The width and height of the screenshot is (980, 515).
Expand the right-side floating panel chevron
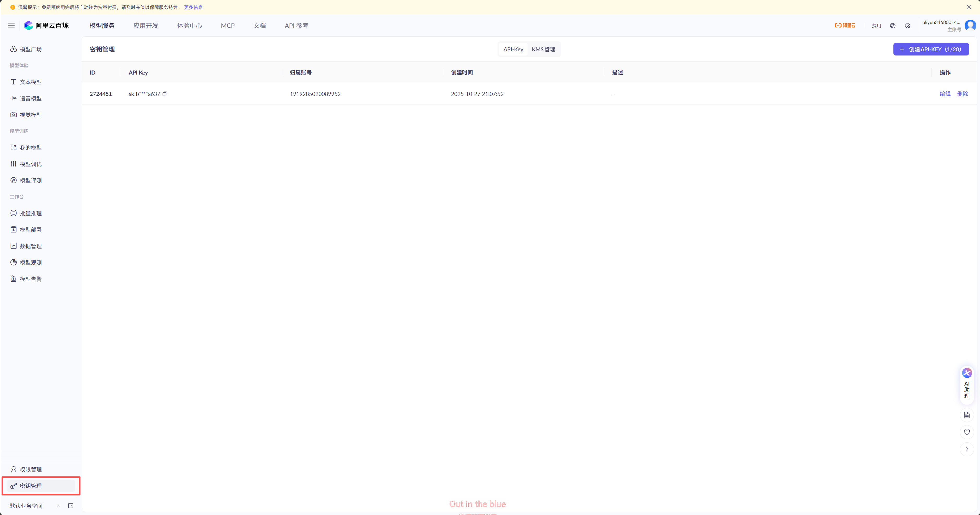tap(967, 449)
